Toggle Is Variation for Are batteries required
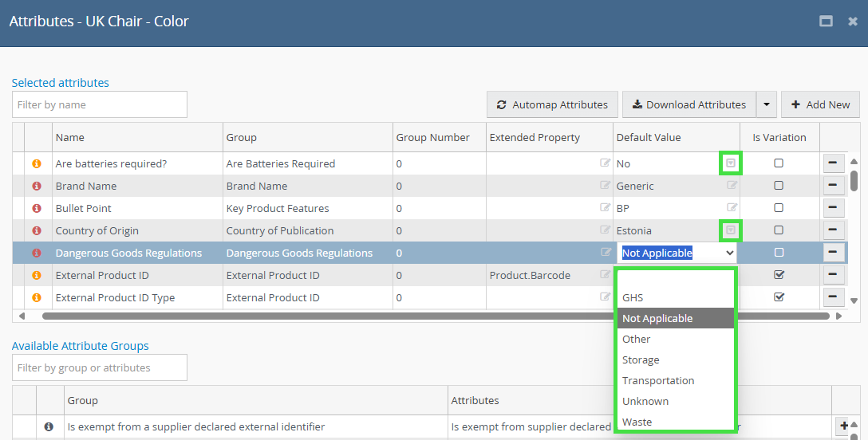Image resolution: width=868 pixels, height=440 pixels. (x=779, y=163)
